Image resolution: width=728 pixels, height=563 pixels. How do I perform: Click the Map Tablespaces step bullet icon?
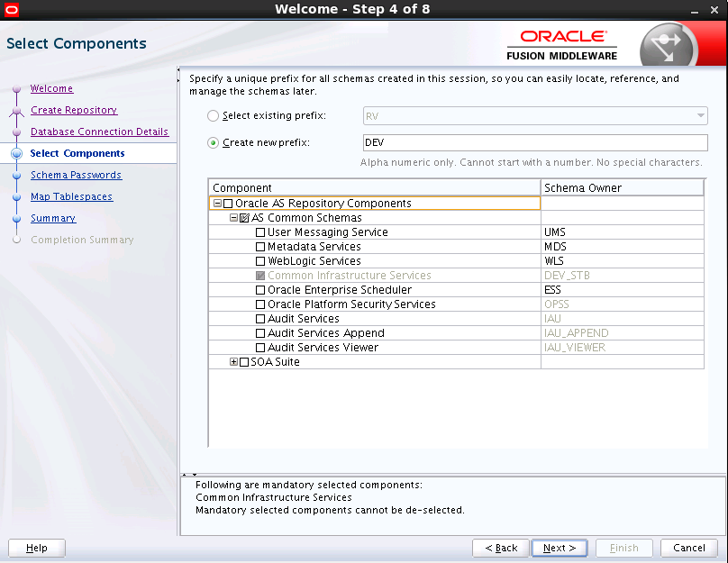point(17,196)
